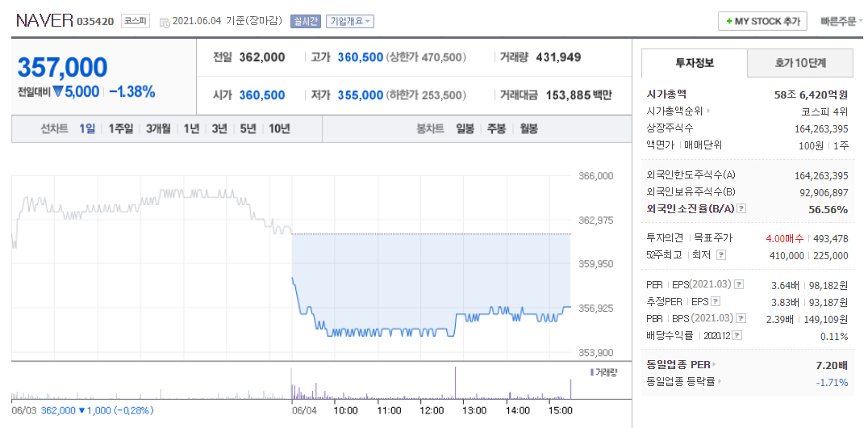Switch to 월봉 candle chart

[x=528, y=128]
